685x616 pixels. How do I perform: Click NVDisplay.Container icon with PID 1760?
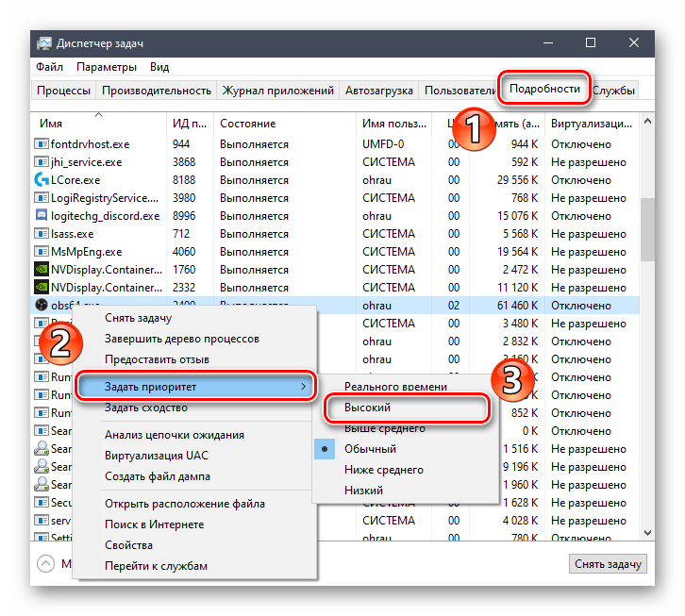tap(42, 270)
